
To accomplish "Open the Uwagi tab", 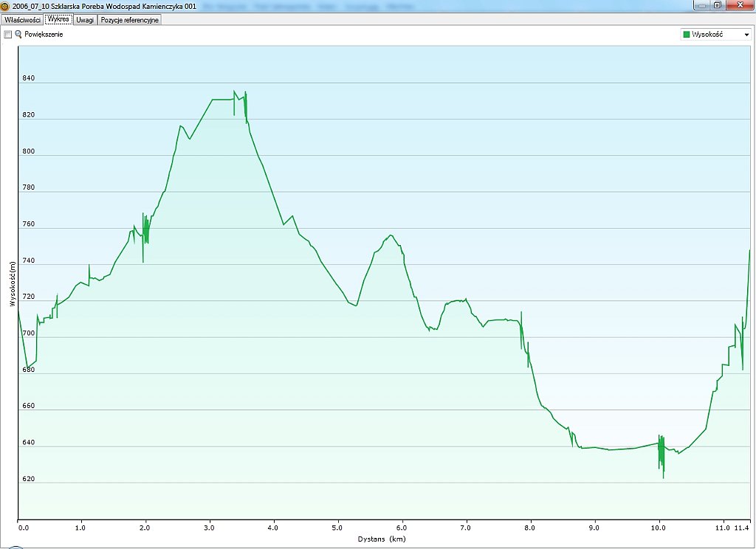I will pyautogui.click(x=85, y=20).
